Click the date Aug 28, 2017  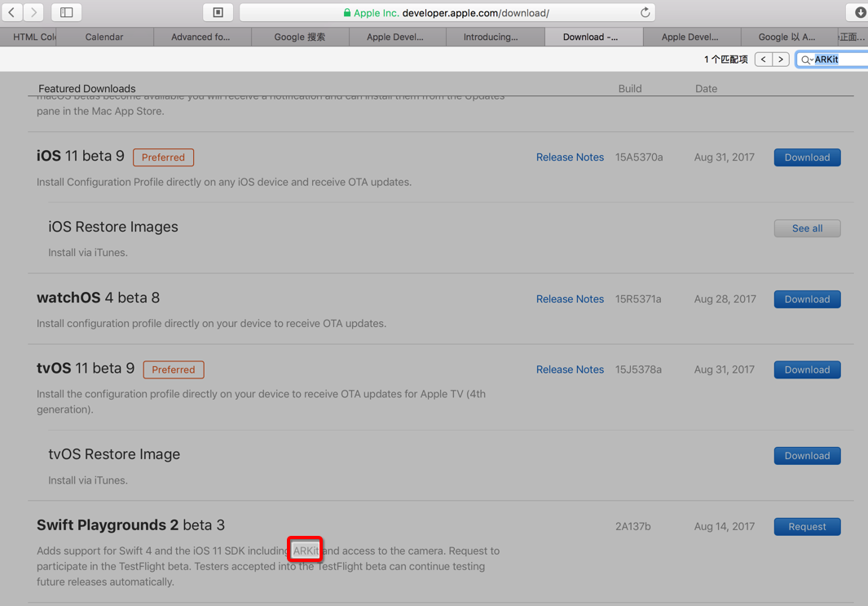click(725, 299)
